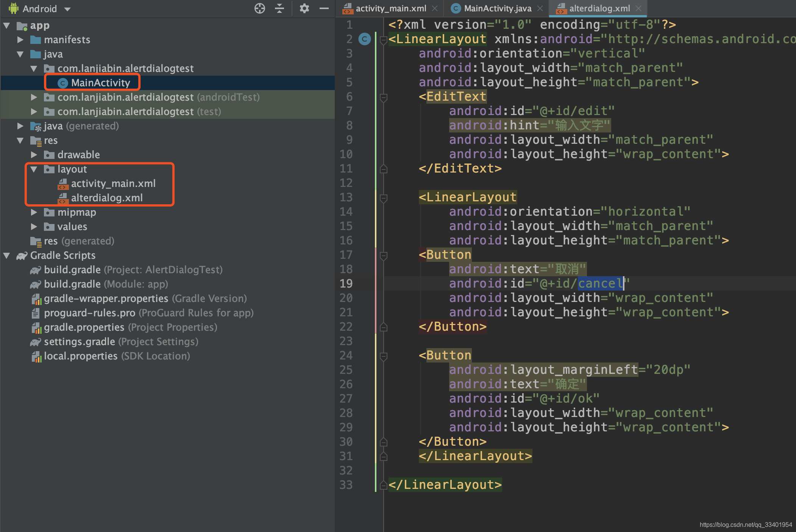
Task: Expand the manifests folder
Action: tap(20, 40)
